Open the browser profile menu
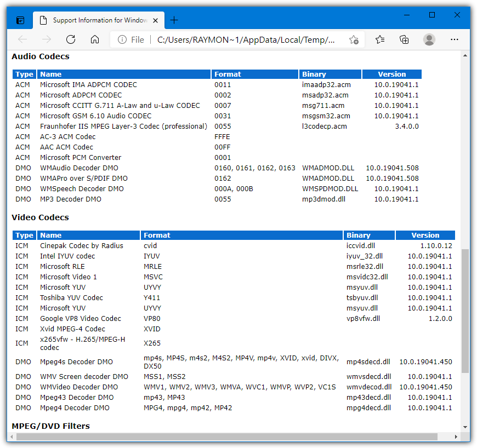477x448 pixels. 429,39
